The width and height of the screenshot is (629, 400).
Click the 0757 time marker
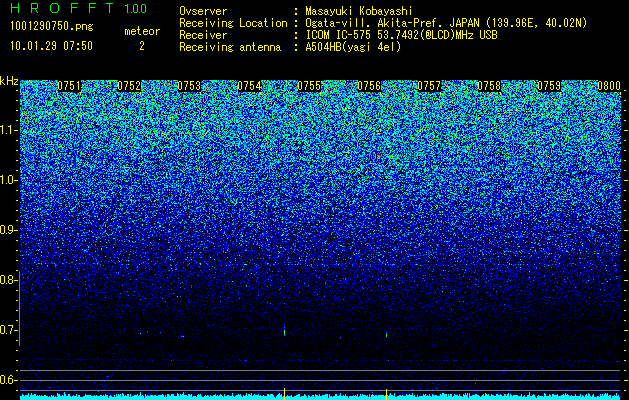coord(429,86)
